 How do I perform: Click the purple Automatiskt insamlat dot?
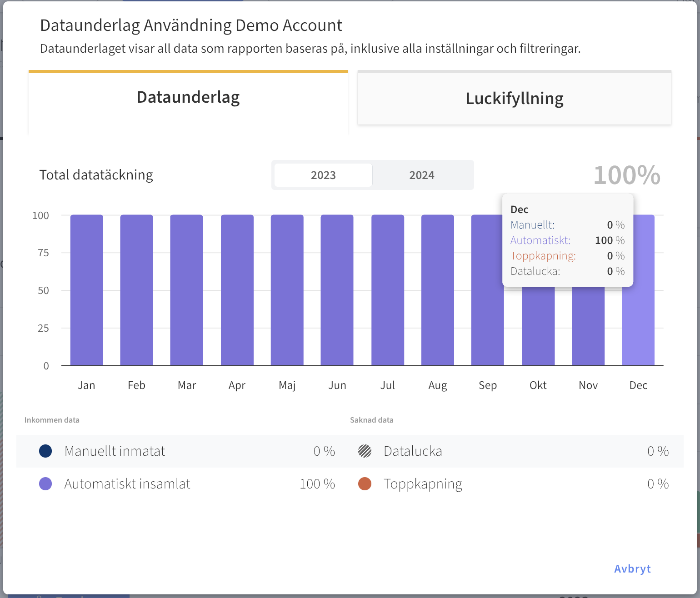[45, 484]
